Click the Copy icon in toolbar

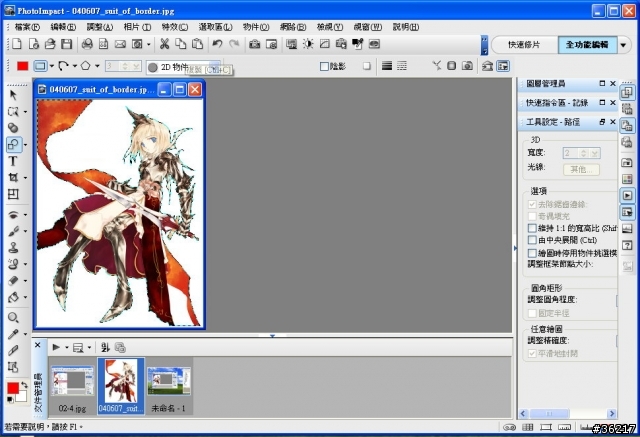pyautogui.click(x=181, y=44)
